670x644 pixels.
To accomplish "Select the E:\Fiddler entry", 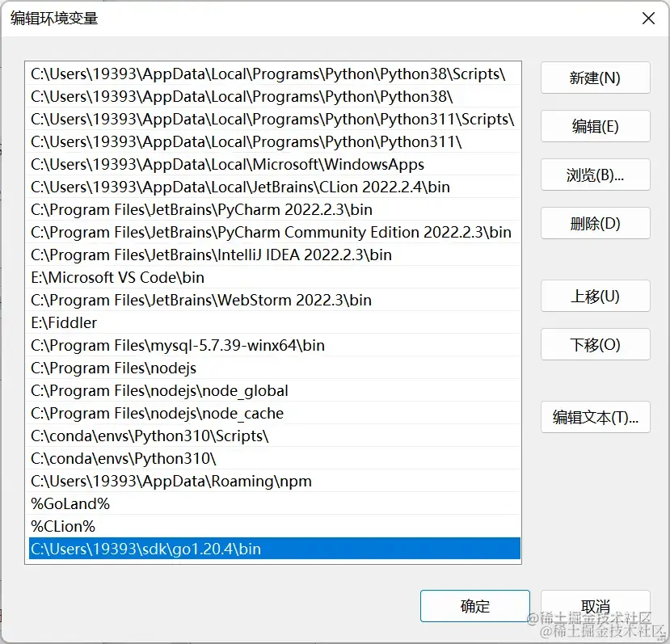I will point(273,323).
